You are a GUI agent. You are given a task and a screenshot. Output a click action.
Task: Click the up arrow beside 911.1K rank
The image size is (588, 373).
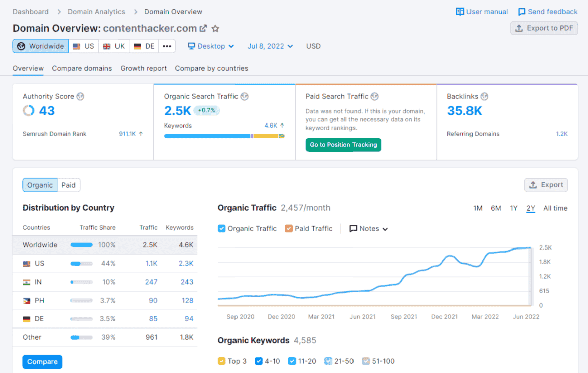(141, 134)
